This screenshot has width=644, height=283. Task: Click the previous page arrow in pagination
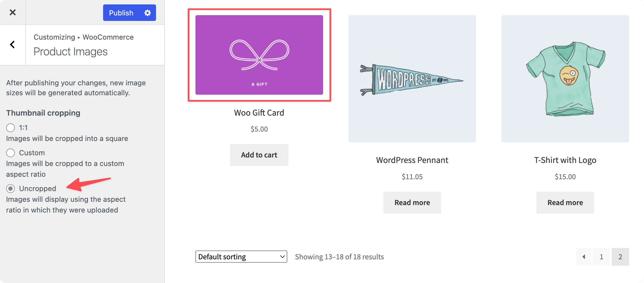coord(584,257)
